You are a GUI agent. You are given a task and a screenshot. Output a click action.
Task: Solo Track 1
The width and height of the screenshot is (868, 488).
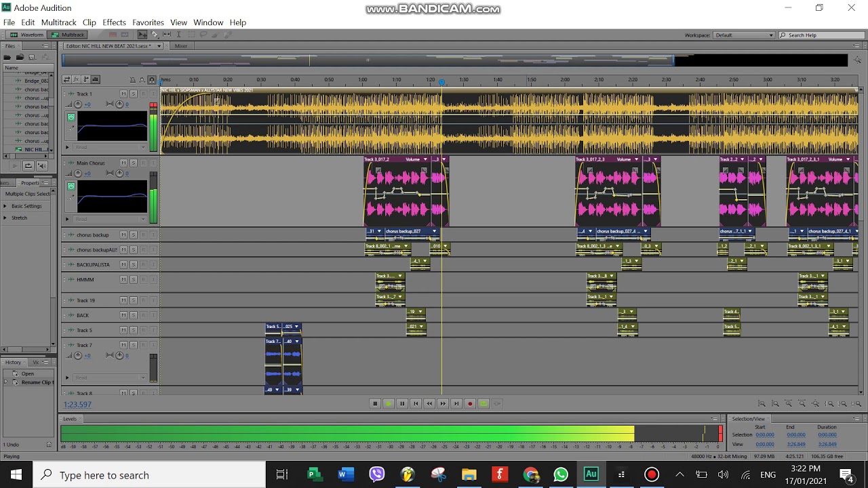click(x=134, y=94)
